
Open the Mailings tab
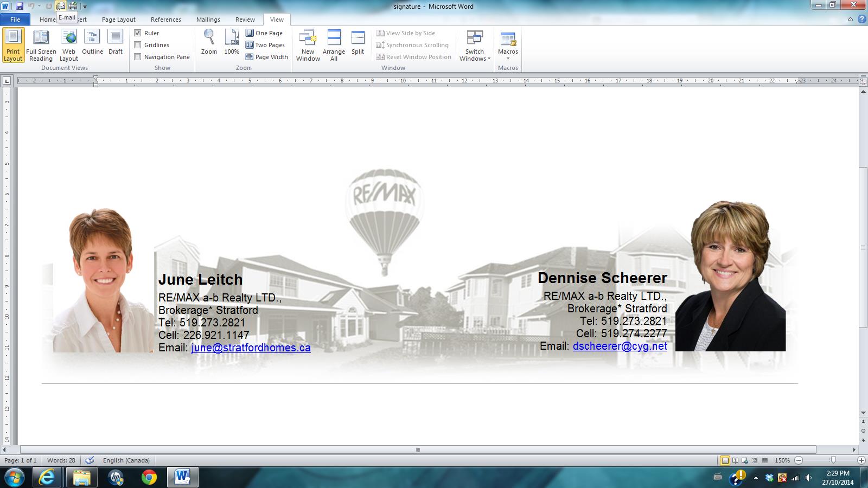(208, 20)
